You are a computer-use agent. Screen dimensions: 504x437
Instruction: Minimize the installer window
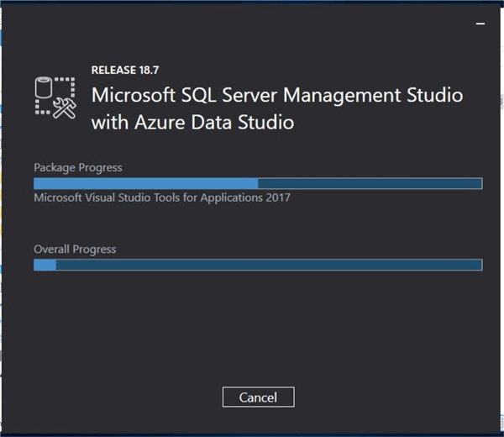[x=481, y=25]
